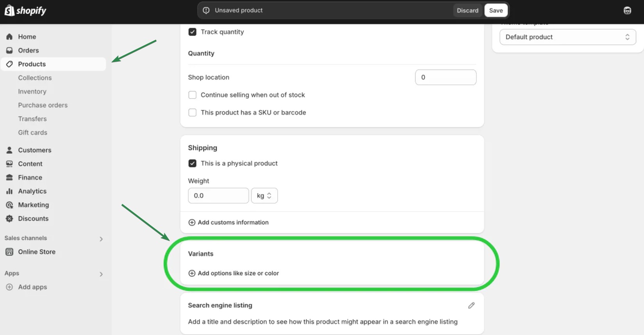The width and height of the screenshot is (644, 335).
Task: Click the pencil icon on Search engine listing
Action: click(471, 305)
